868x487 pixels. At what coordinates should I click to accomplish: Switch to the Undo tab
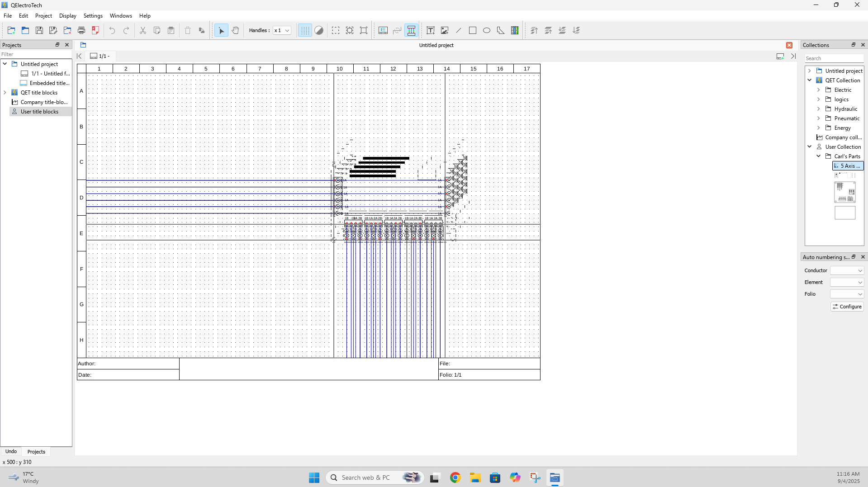pyautogui.click(x=11, y=451)
